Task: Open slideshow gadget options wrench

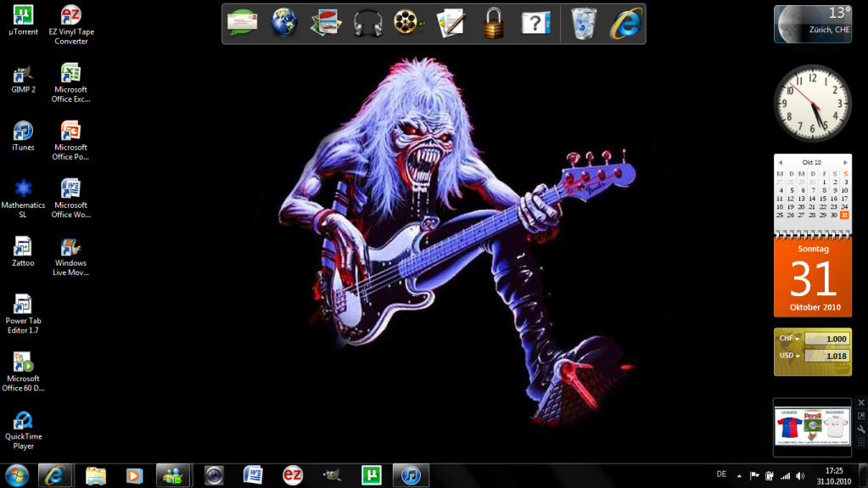Action: [x=861, y=429]
